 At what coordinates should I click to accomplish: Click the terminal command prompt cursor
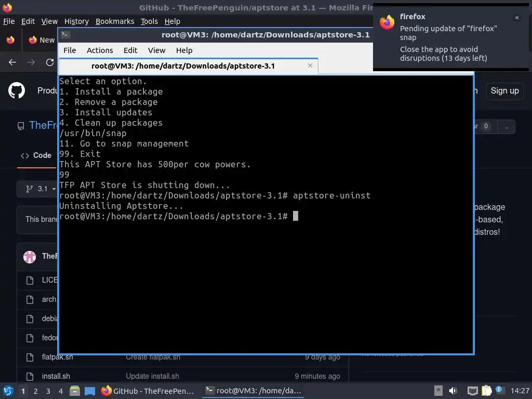[x=296, y=216]
